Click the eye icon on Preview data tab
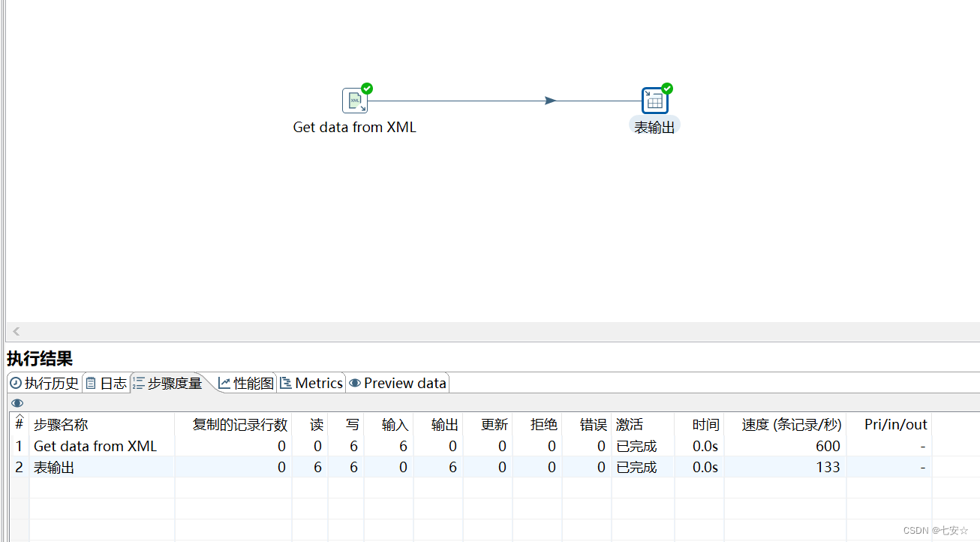This screenshot has width=980, height=542. pos(353,383)
